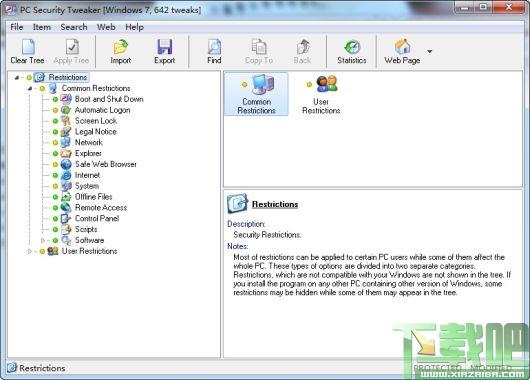530x380 pixels.
Task: Toggle the status dot beside Scripts
Action: (55, 230)
